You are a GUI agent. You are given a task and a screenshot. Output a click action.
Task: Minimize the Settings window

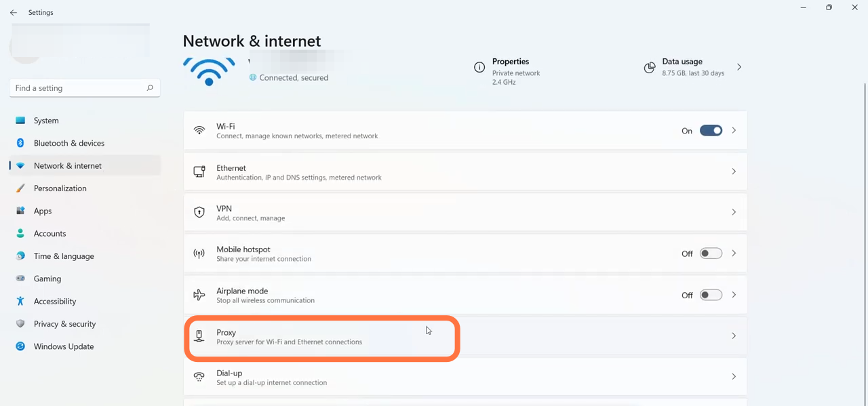point(803,7)
